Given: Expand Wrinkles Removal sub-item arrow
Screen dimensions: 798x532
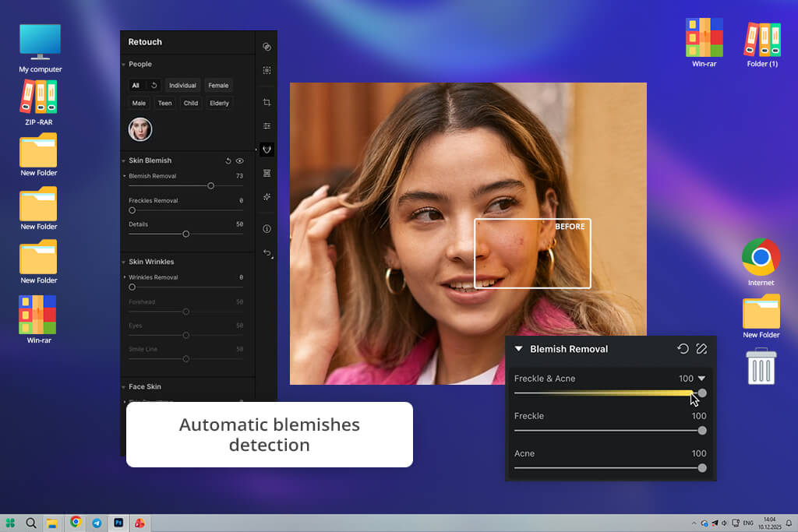Looking at the screenshot, I should (x=125, y=277).
